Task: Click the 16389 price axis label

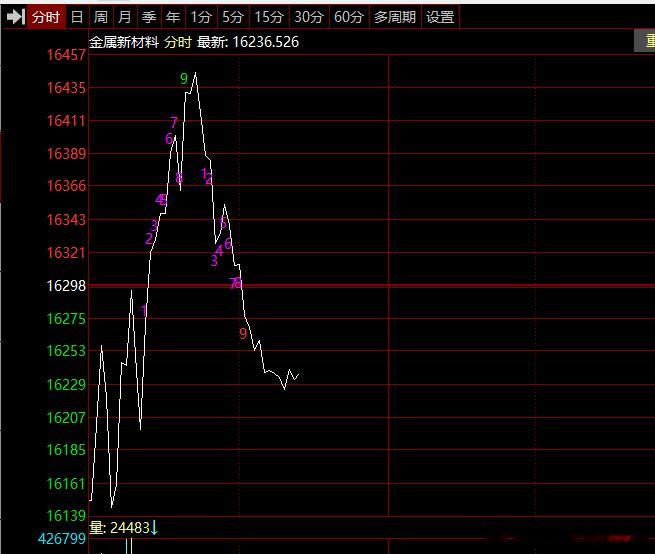Action: pos(66,154)
